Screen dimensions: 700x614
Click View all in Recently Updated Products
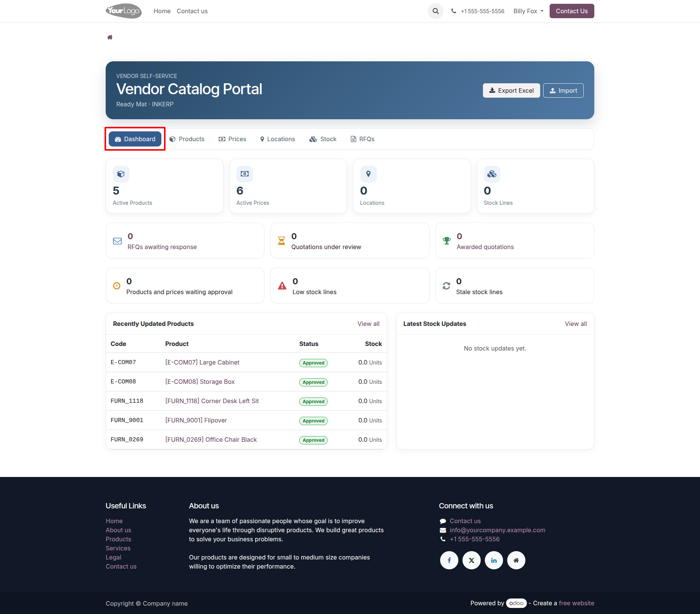pyautogui.click(x=369, y=324)
